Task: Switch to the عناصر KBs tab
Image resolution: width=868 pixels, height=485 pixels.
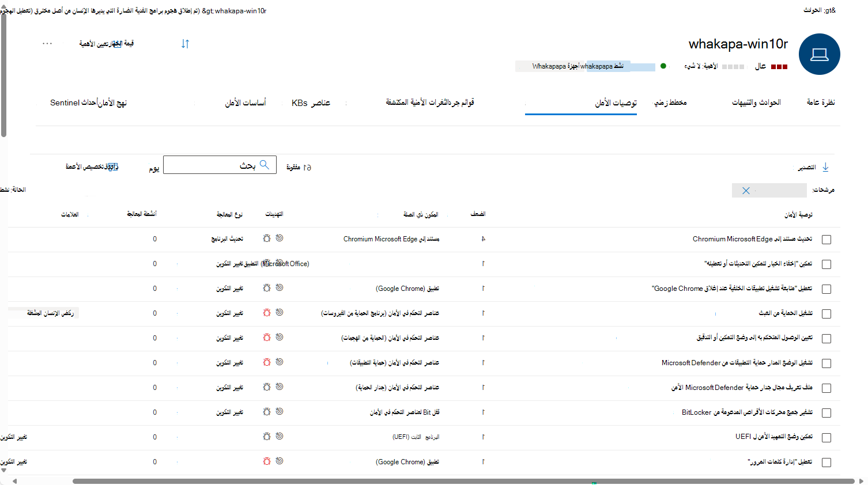Action: tap(311, 103)
